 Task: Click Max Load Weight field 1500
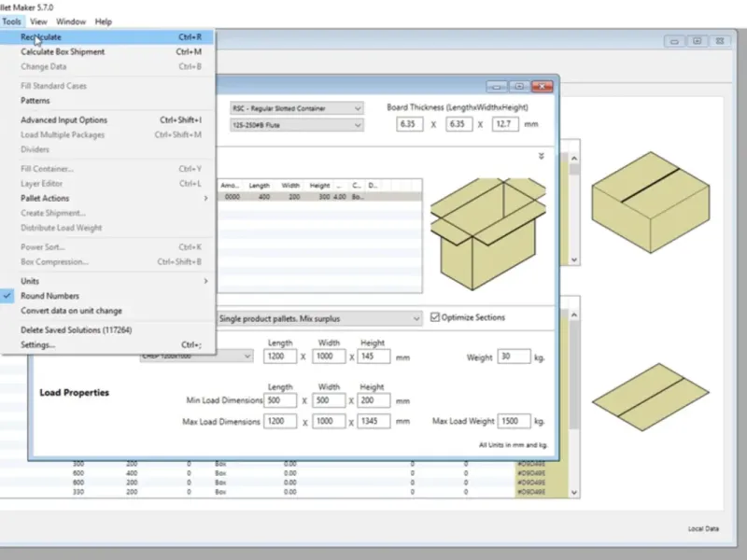[514, 422]
